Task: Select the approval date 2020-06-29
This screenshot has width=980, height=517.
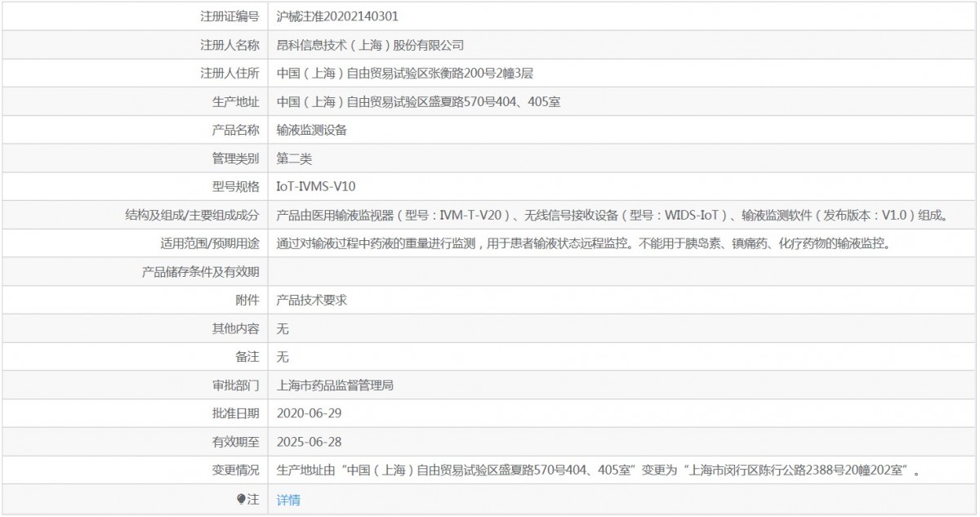Action: 309,414
